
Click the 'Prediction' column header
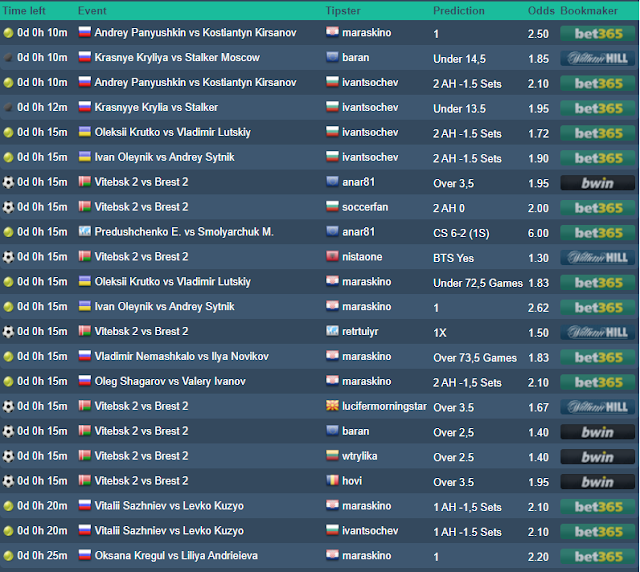(459, 11)
